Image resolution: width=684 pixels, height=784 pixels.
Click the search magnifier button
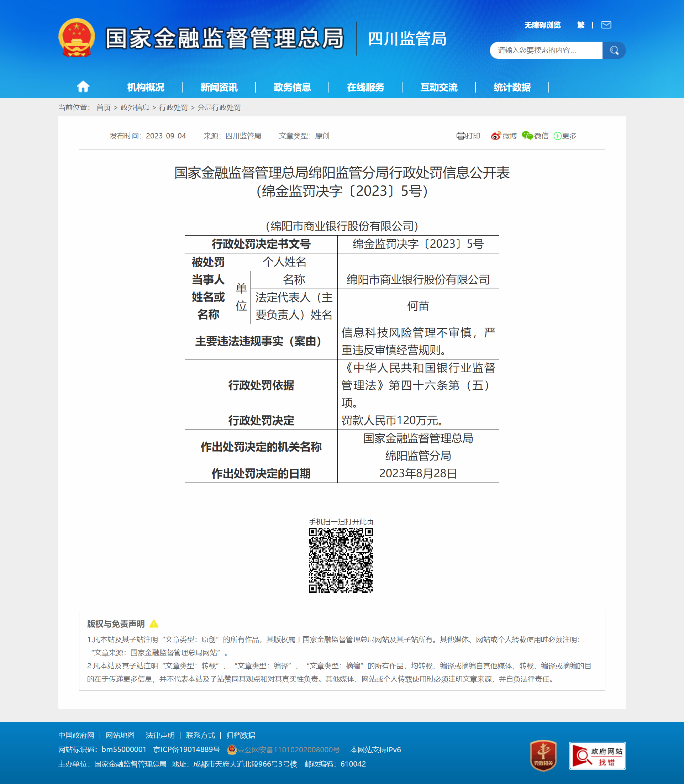[614, 51]
